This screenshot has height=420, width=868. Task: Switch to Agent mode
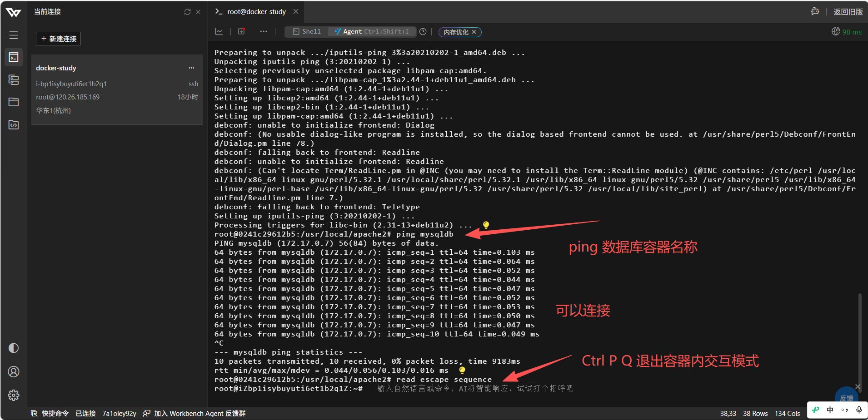coord(371,32)
